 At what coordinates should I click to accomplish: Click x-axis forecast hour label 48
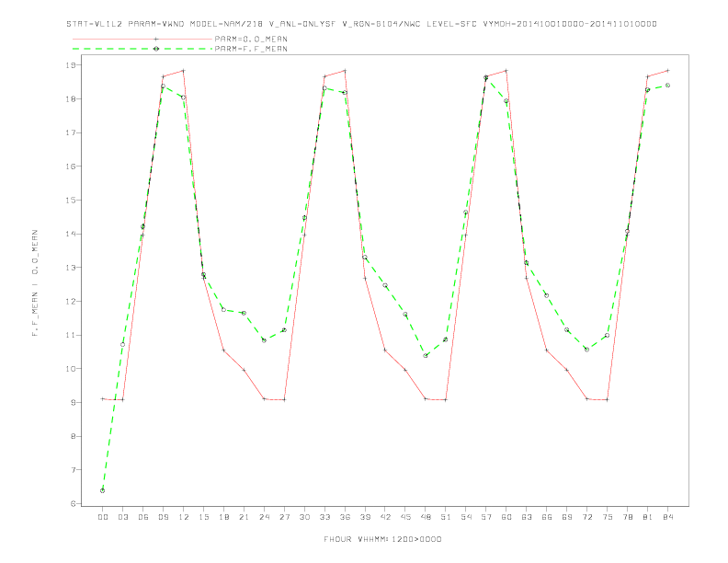point(426,517)
